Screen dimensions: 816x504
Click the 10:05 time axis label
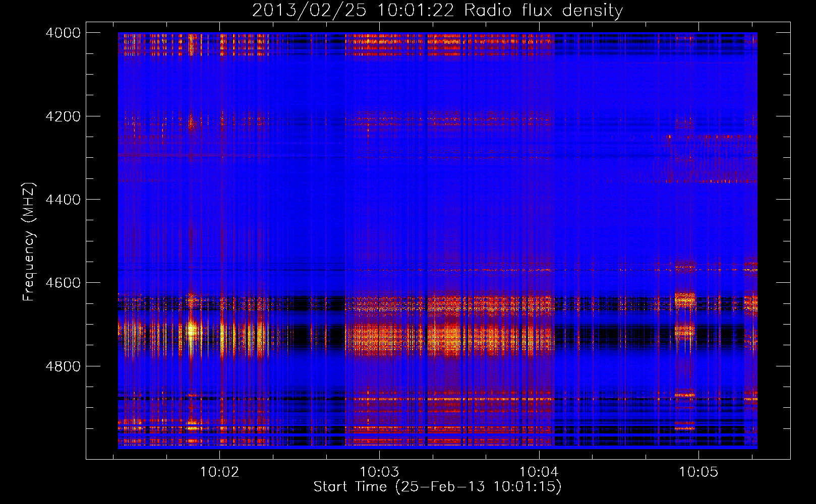point(698,472)
